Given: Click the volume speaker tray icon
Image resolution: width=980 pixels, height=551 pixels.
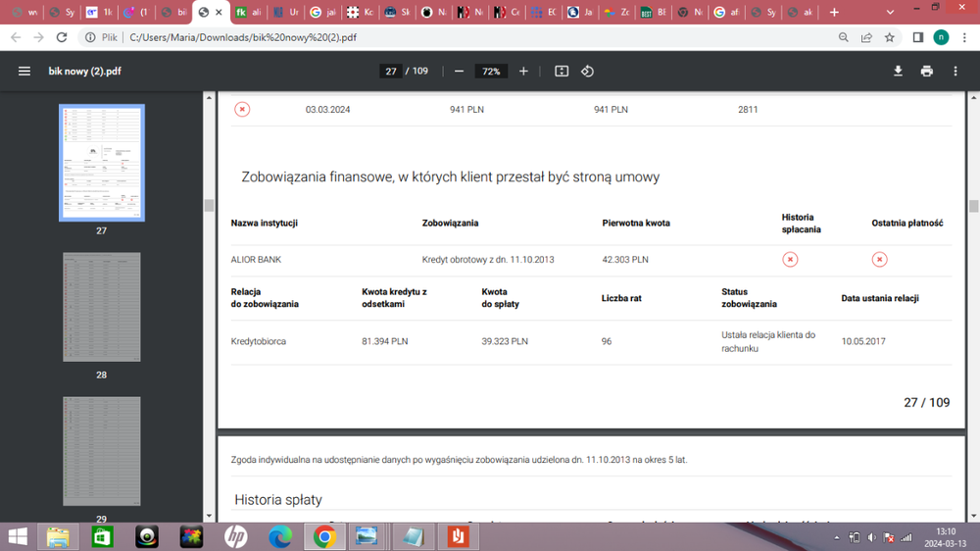Looking at the screenshot, I should click(872, 537).
